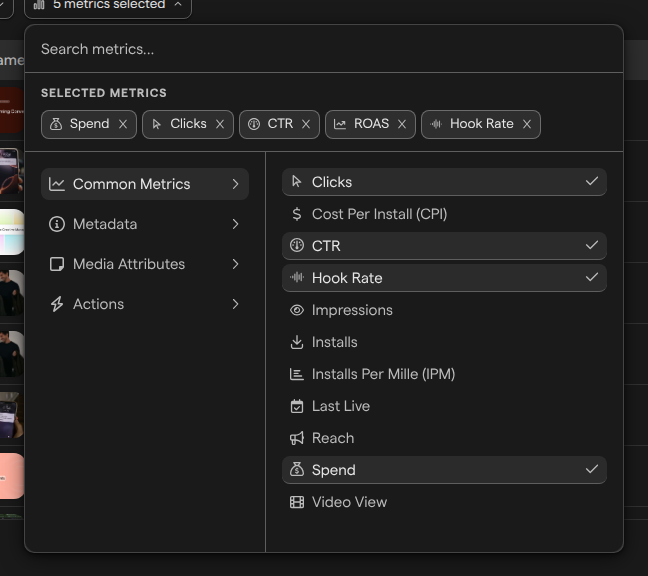This screenshot has width=648, height=576.
Task: Click the money bag icon in Spend row
Action: click(297, 469)
